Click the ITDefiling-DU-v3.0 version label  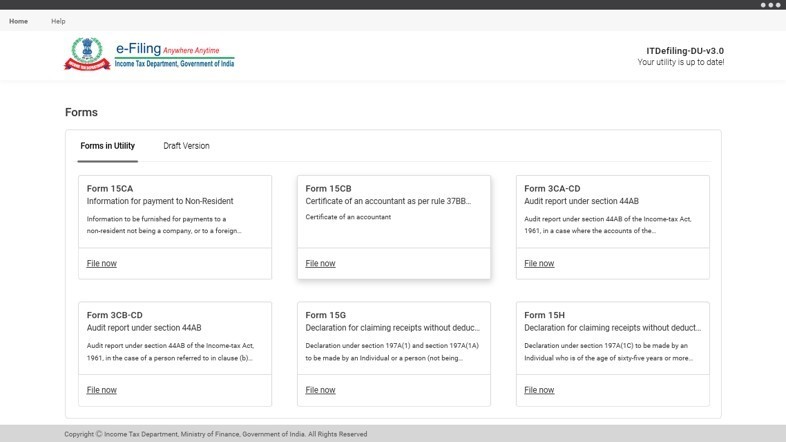pyautogui.click(x=686, y=50)
